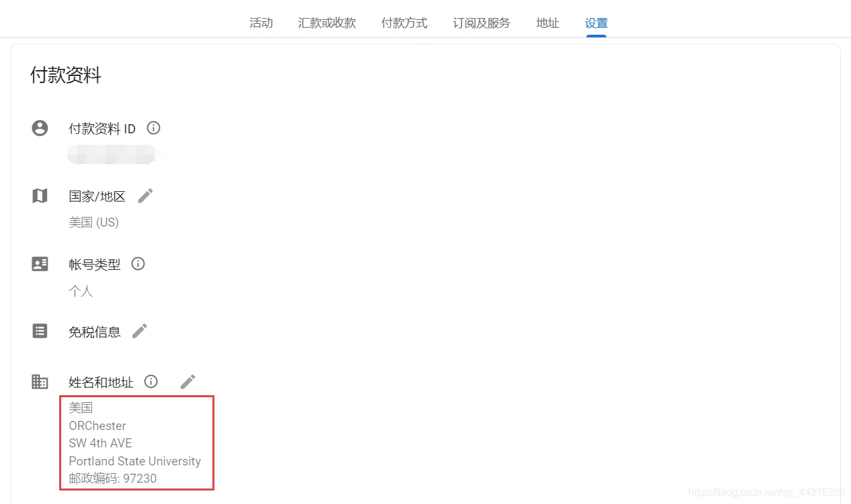Click info icon next to 付款资料 ID

pyautogui.click(x=153, y=128)
